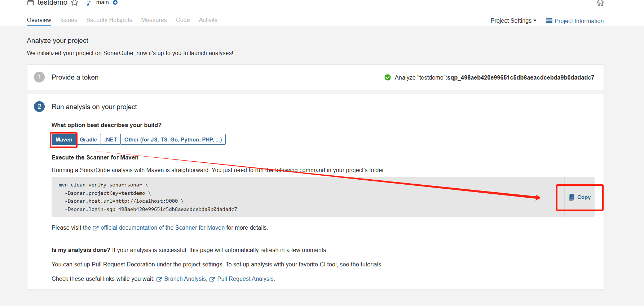Click the Analyze your project heading
Screen dimensions: 644x306
(x=58, y=41)
